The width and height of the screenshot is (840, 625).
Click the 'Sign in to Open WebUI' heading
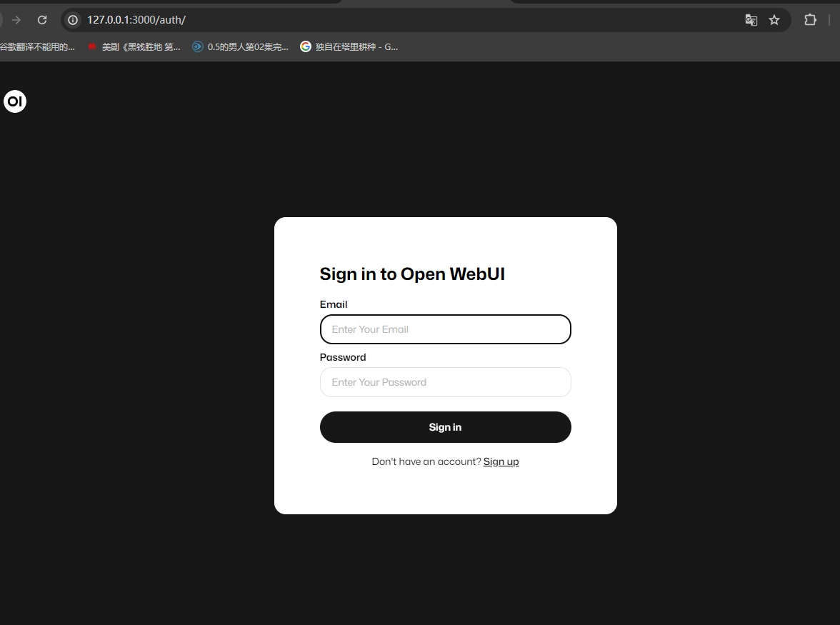[x=412, y=274]
